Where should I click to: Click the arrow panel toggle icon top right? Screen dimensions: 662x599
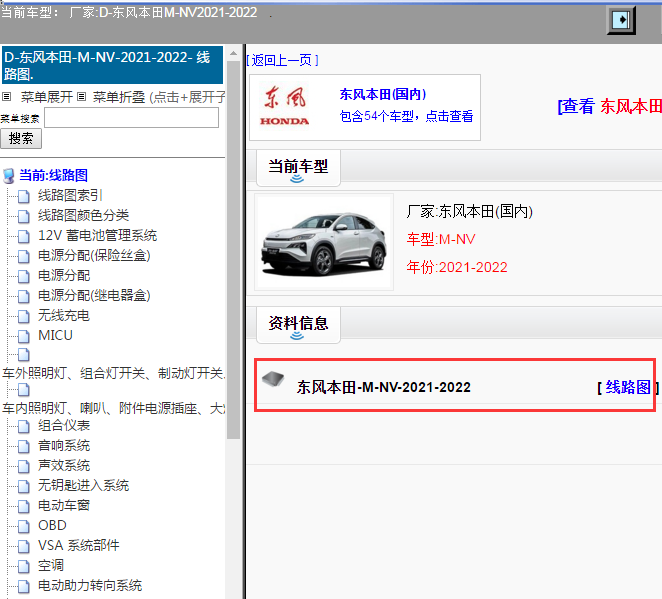pyautogui.click(x=621, y=20)
